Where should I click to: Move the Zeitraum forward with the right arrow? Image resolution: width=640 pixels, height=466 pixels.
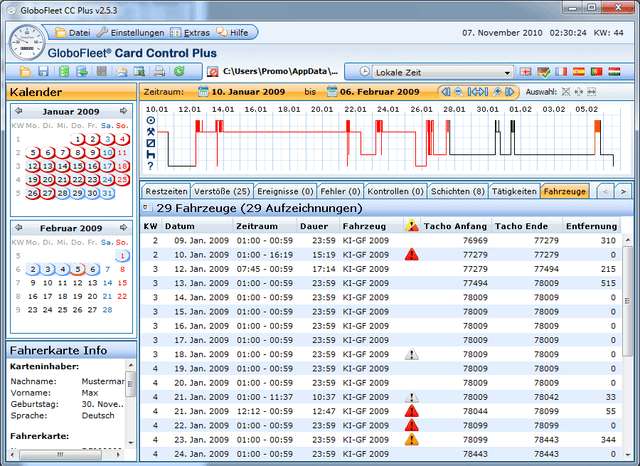[509, 92]
